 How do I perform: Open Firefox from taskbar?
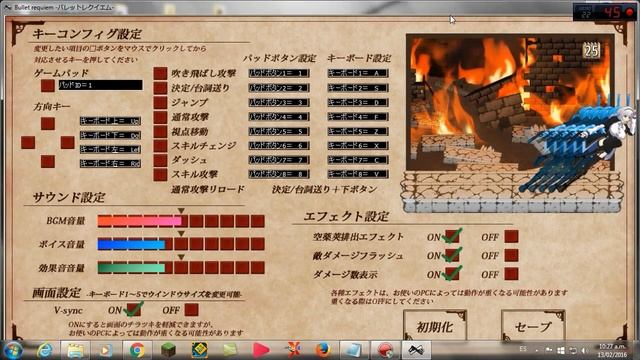pyautogui.click(x=322, y=350)
